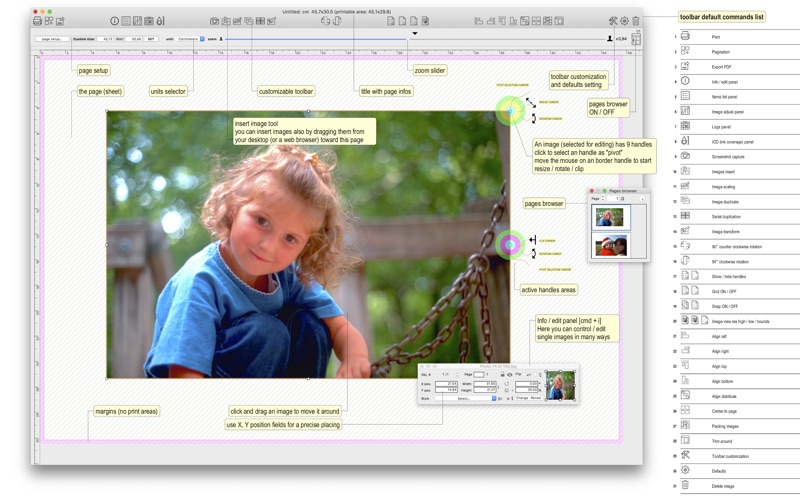The image size is (800, 500).
Task: Click the Obj. # stepper in info panel
Action: coord(457,374)
